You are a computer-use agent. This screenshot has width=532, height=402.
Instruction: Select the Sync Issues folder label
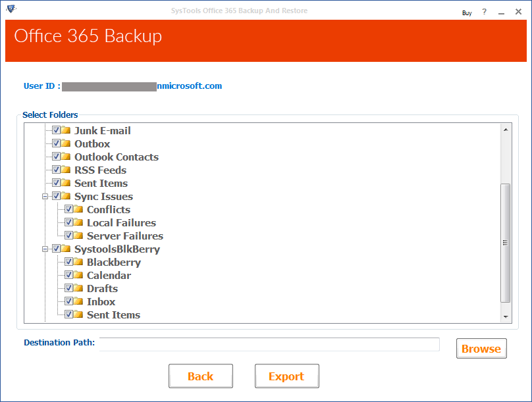(103, 197)
